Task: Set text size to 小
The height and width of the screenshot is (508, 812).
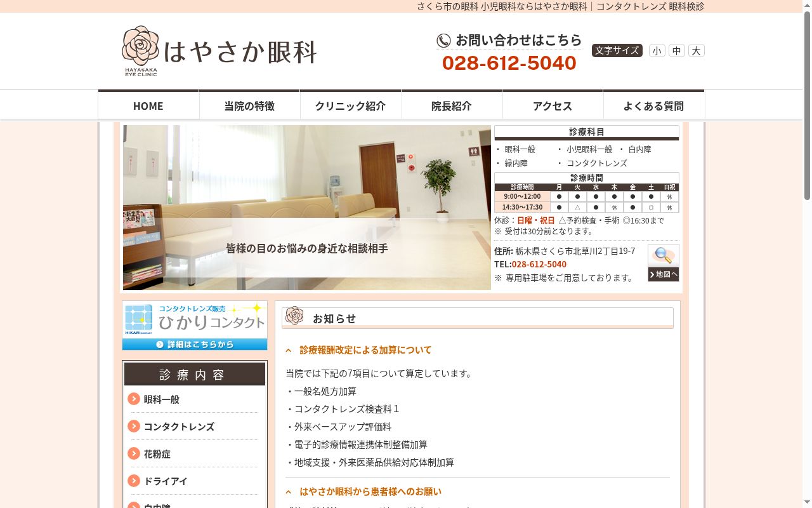Action: pyautogui.click(x=657, y=51)
